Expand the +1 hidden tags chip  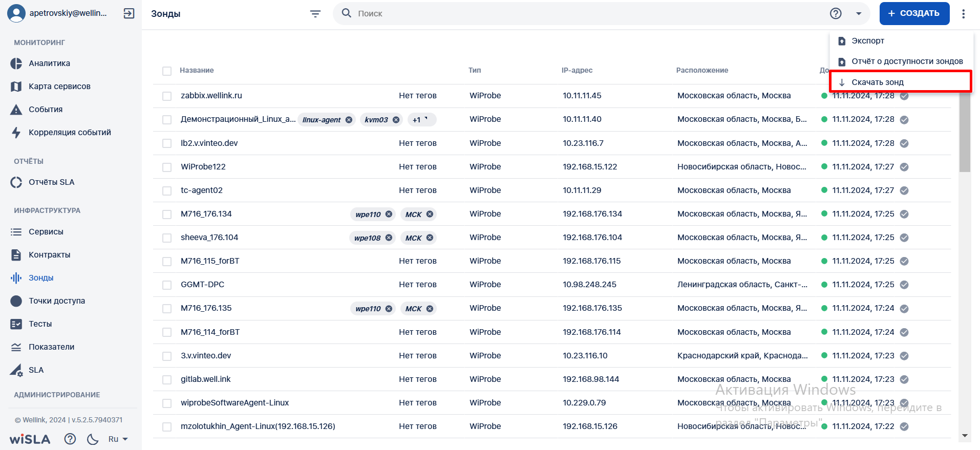(x=421, y=120)
